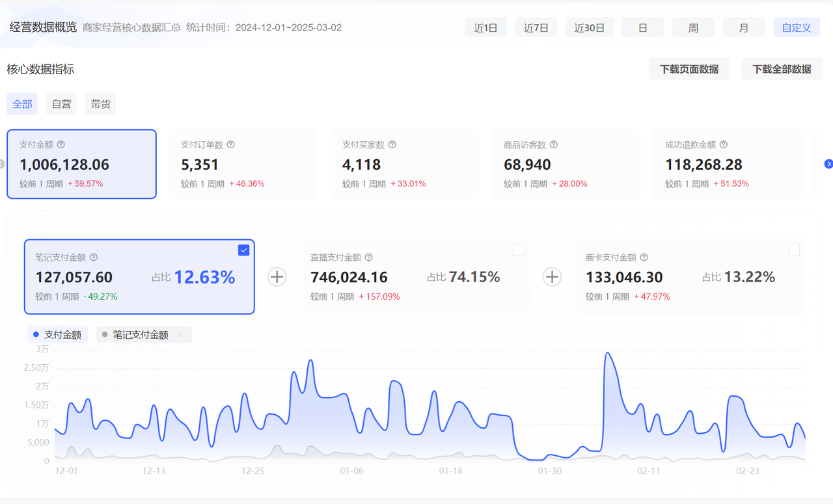Switch to the 带货 tab

pos(100,104)
